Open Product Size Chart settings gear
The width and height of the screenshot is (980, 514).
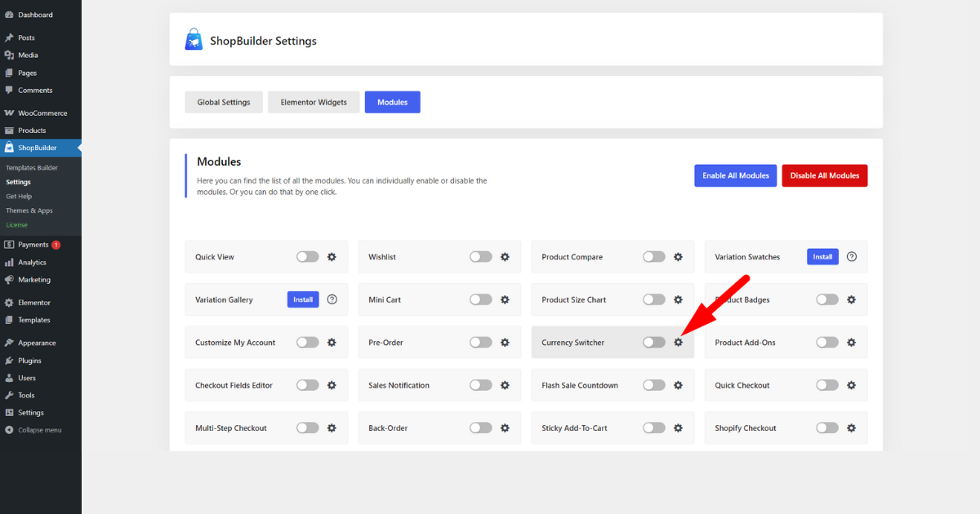point(678,299)
